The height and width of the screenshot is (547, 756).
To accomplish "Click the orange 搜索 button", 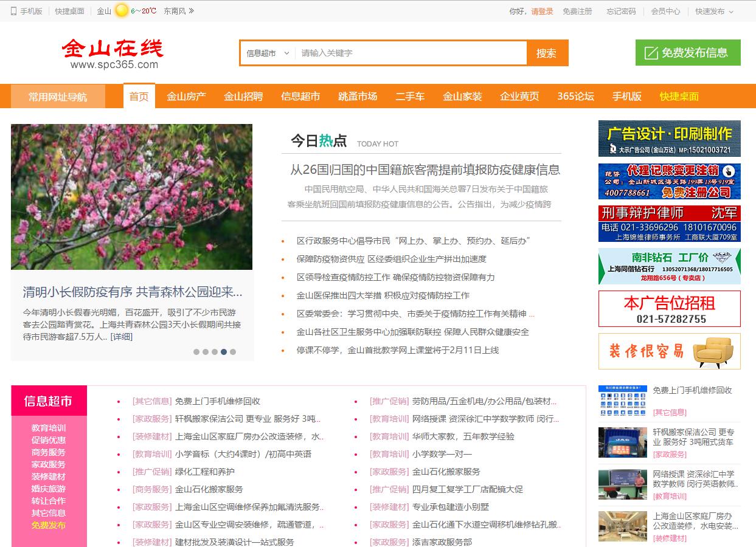I will coord(547,53).
